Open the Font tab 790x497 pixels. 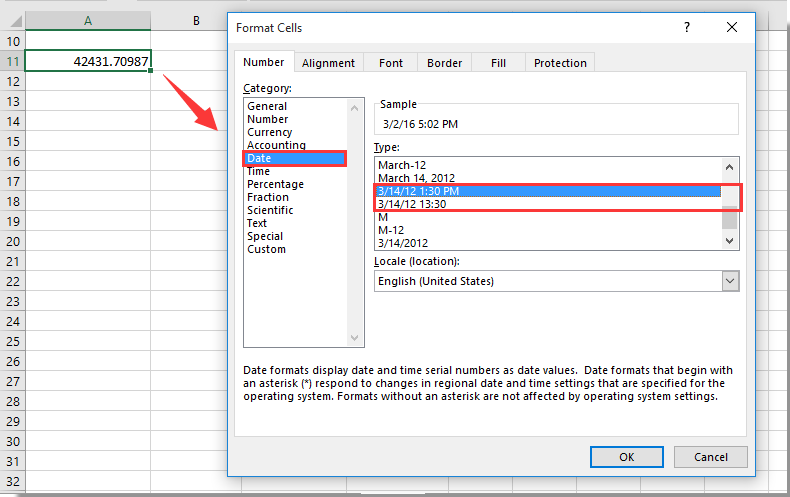click(391, 63)
